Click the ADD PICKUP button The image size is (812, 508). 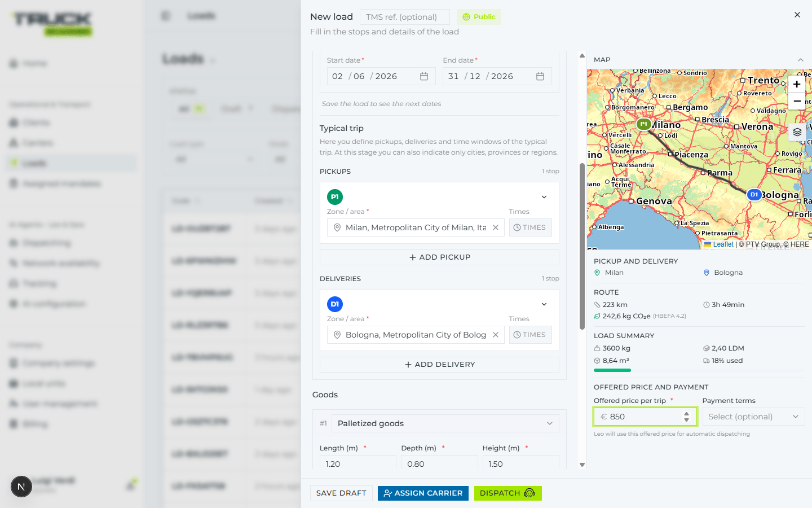(439, 257)
